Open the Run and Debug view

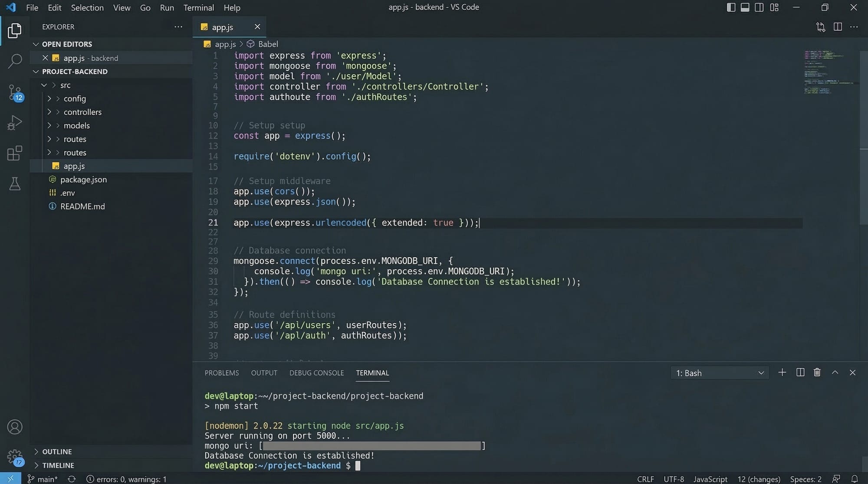point(15,123)
